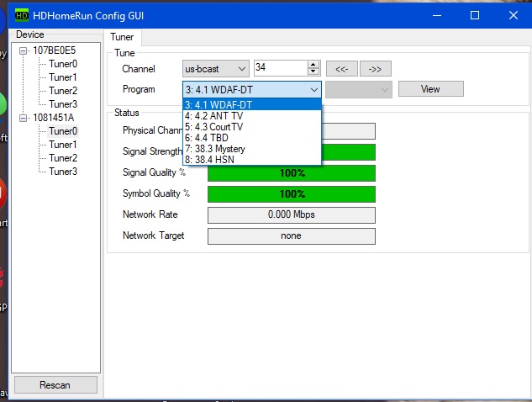Select Tuner2 under device 107BE0E5
532x402 pixels.
pyautogui.click(x=63, y=91)
